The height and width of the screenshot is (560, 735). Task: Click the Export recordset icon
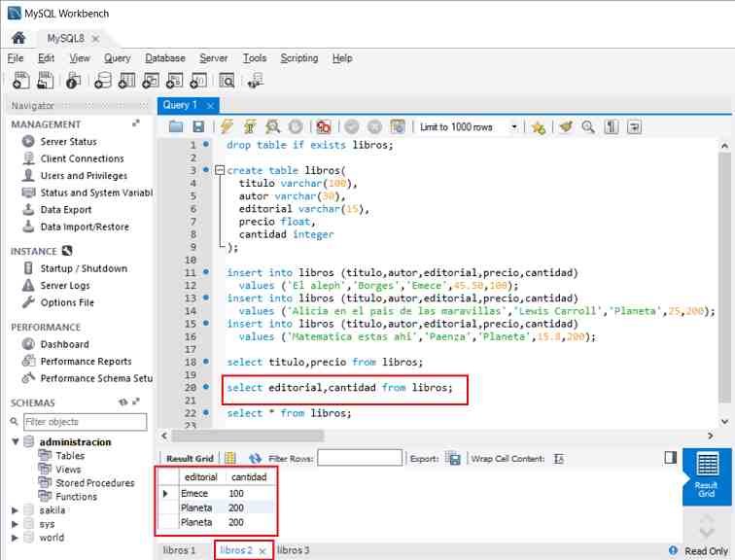[453, 458]
